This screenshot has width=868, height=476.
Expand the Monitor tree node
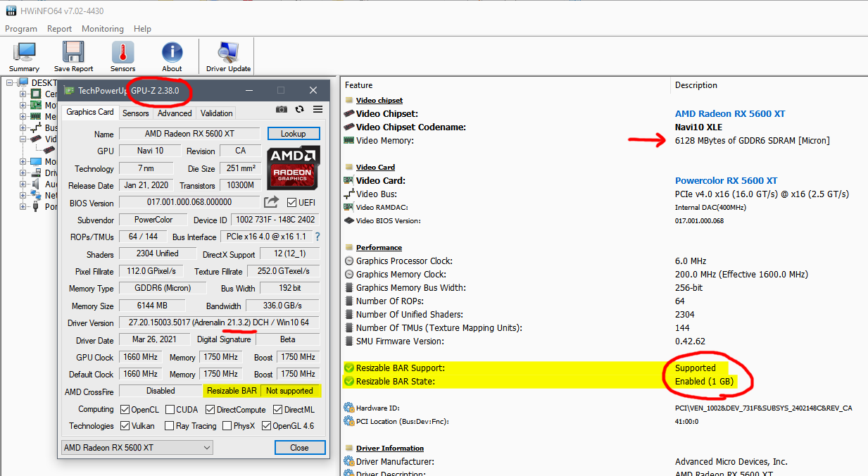point(23,162)
